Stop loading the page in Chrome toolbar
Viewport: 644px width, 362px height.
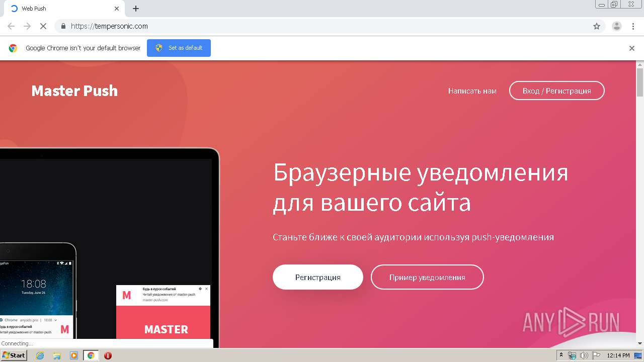click(x=43, y=26)
